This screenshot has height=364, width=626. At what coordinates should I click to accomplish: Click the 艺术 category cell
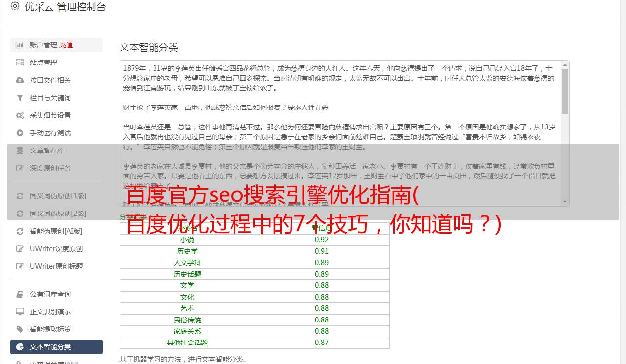[x=187, y=308]
